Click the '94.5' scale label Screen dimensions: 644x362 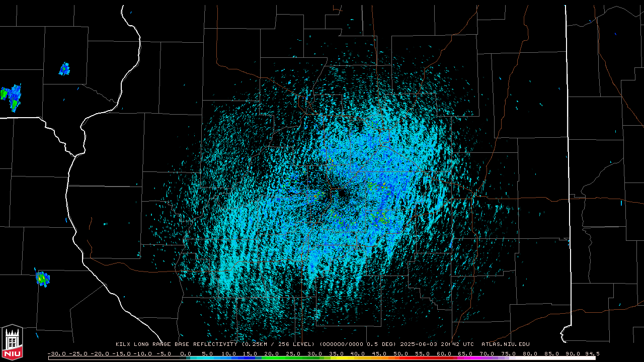click(x=592, y=354)
